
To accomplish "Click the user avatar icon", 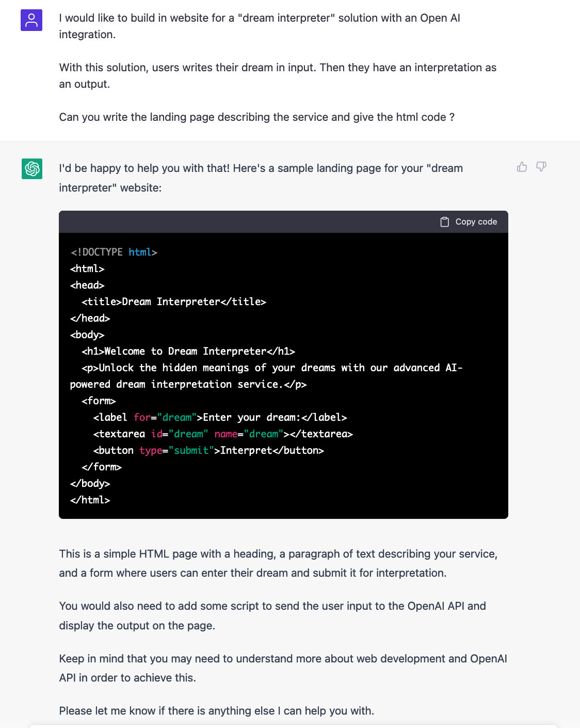I will pyautogui.click(x=31, y=20).
